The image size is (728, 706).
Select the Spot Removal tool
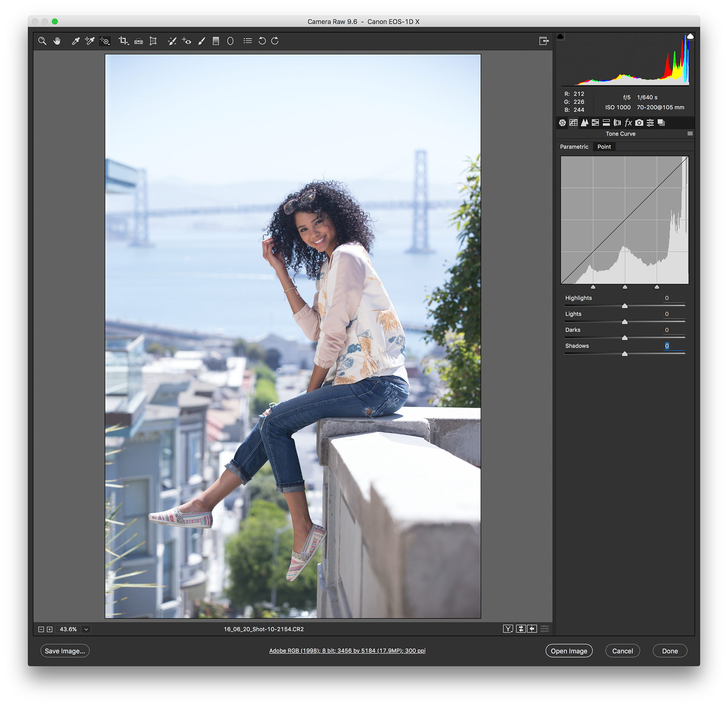point(172,41)
